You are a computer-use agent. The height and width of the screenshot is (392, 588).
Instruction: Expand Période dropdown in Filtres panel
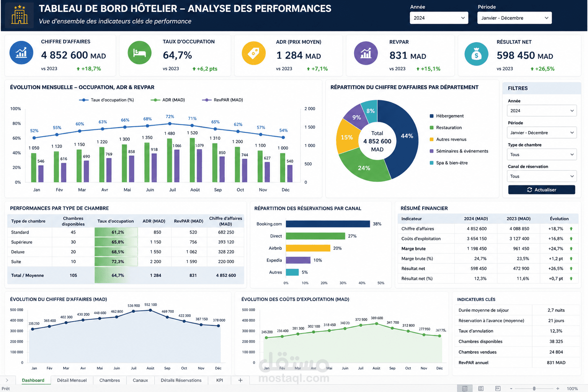coord(542,132)
